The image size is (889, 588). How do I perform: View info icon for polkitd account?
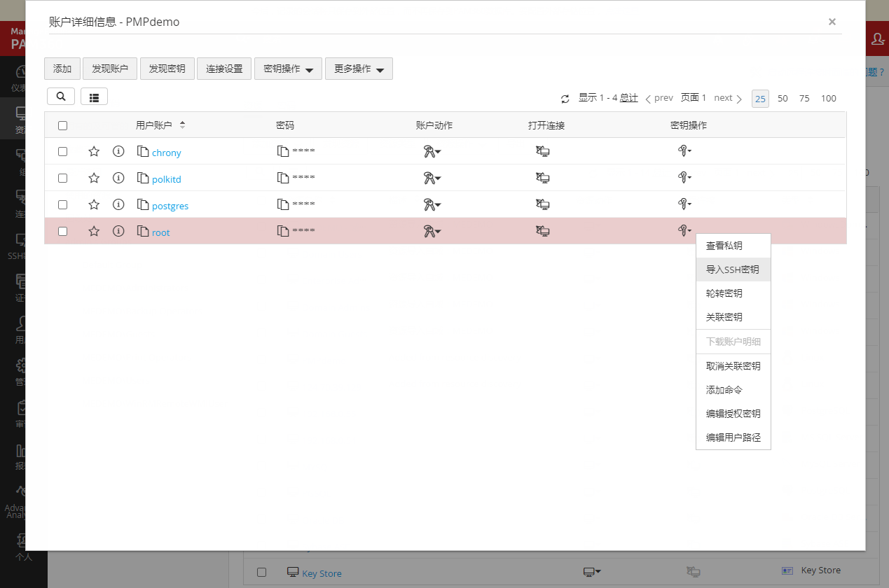tap(118, 178)
